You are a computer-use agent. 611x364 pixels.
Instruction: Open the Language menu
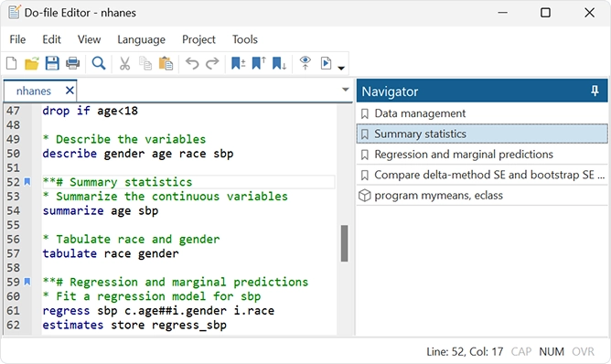tap(141, 39)
